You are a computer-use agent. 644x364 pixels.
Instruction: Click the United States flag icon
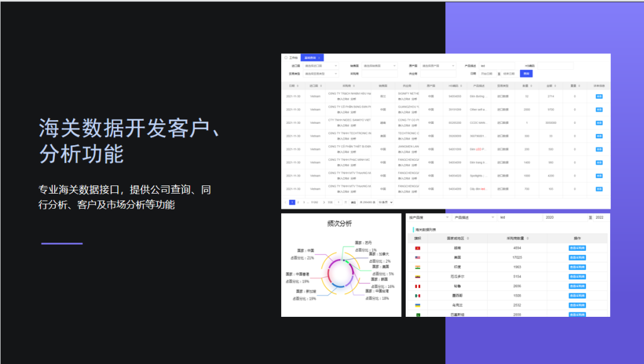click(x=417, y=258)
